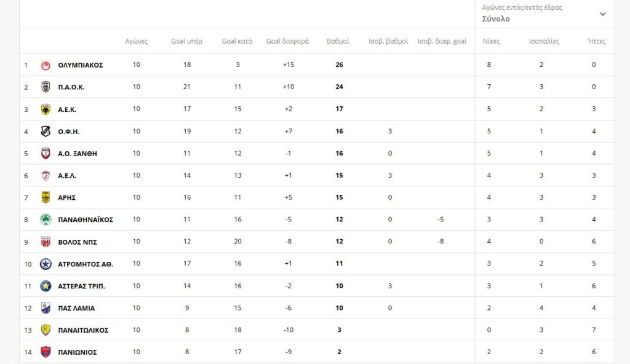The height and width of the screenshot is (364, 630).
Task: Click the ΑΡΗΣ yellow crest icon
Action: tap(46, 197)
